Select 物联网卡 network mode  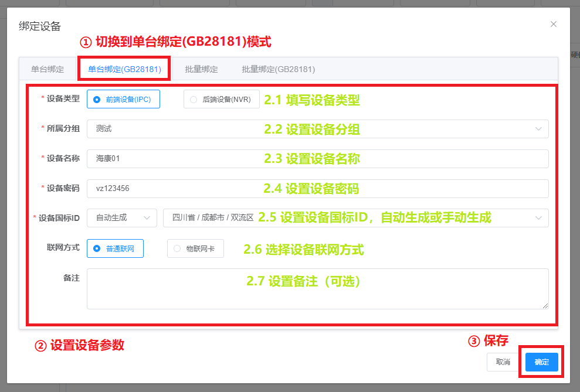195,248
